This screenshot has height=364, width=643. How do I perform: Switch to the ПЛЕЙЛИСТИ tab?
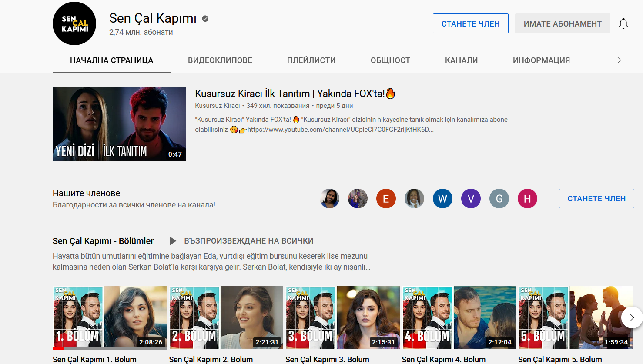(x=311, y=60)
